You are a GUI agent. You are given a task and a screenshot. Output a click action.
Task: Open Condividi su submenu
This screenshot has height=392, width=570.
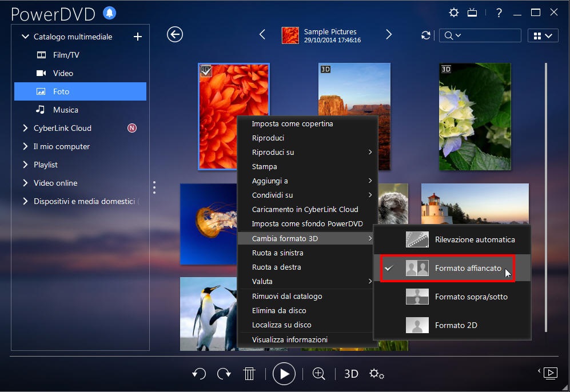(x=308, y=195)
